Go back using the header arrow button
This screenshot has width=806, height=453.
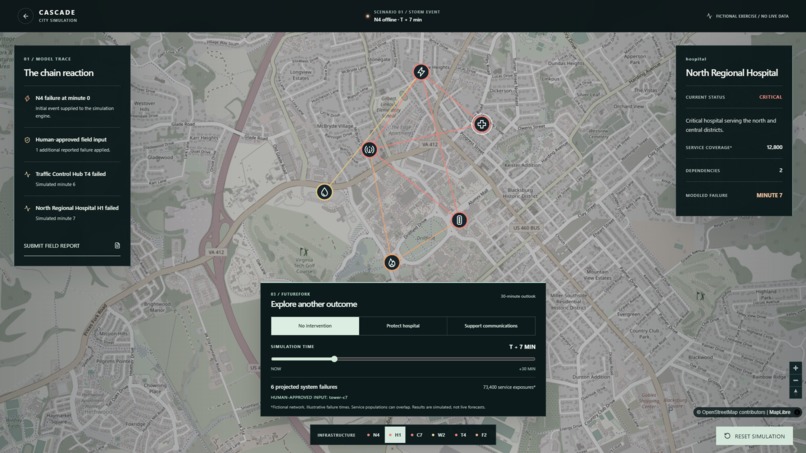pos(25,16)
